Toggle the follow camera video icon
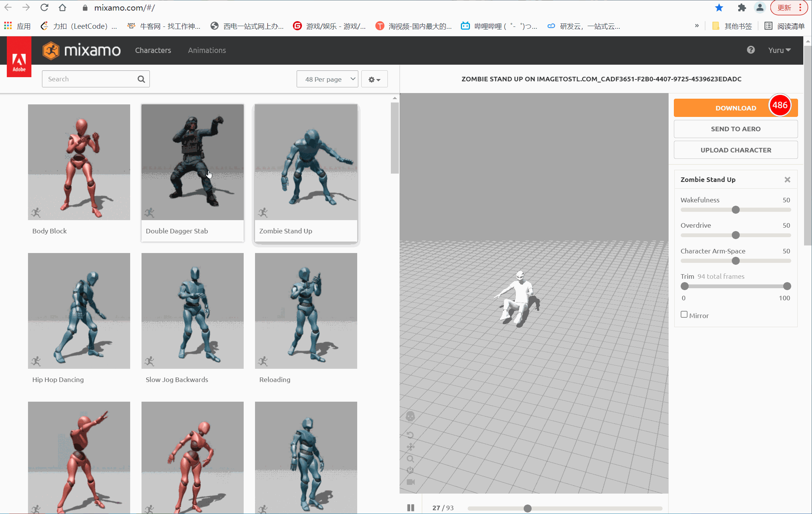The width and height of the screenshot is (812, 514). coord(410,482)
